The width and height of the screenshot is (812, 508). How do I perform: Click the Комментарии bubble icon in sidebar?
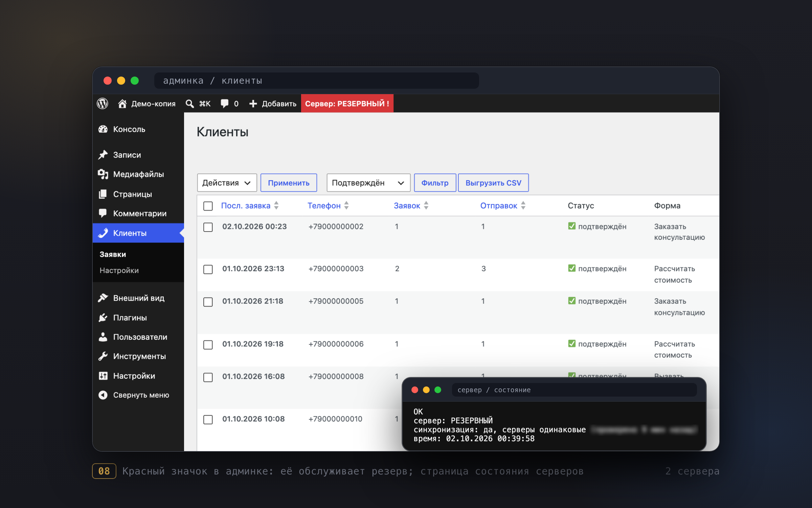tap(103, 213)
